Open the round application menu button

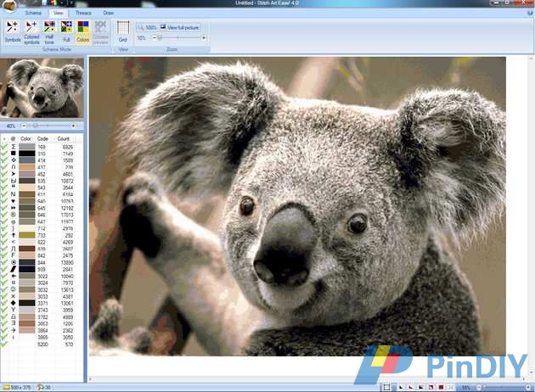(x=8, y=7)
